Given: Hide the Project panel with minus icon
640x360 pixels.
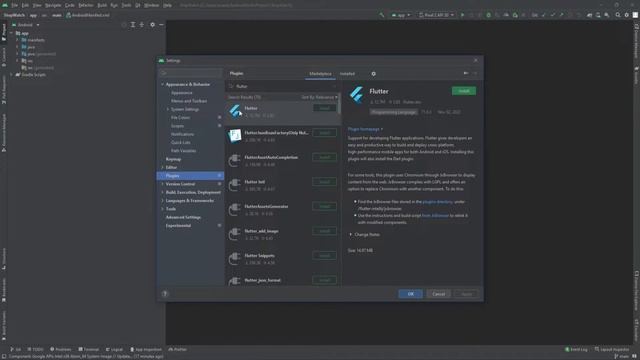Looking at the screenshot, I should pos(161,25).
